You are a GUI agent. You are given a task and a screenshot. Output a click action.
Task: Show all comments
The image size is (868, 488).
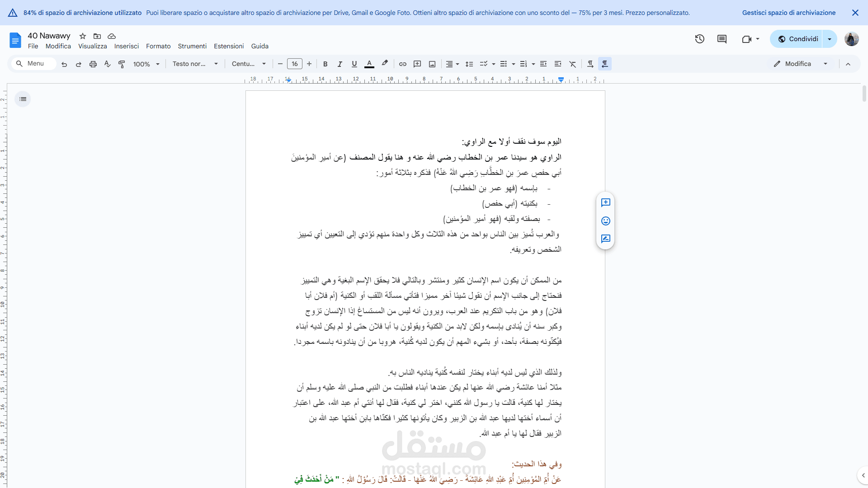(722, 39)
